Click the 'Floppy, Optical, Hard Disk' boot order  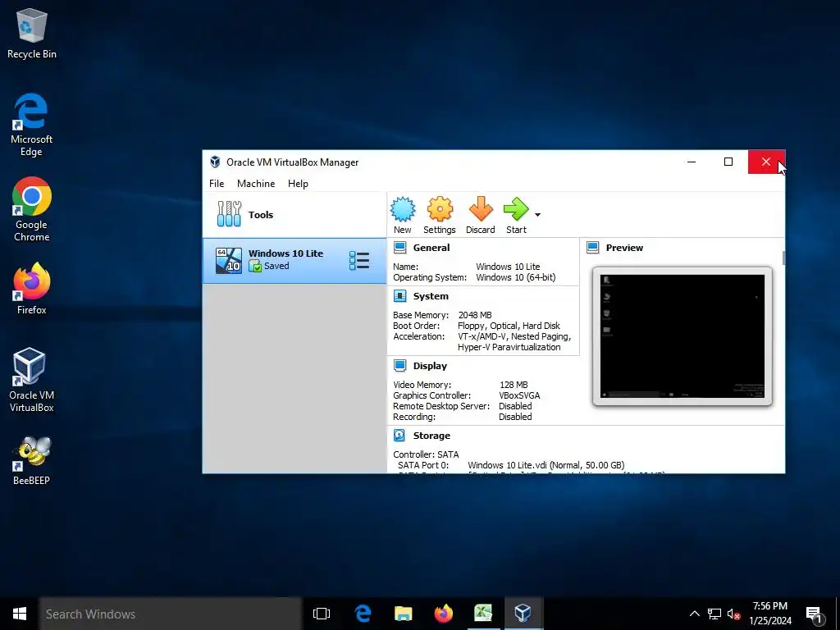tap(509, 326)
